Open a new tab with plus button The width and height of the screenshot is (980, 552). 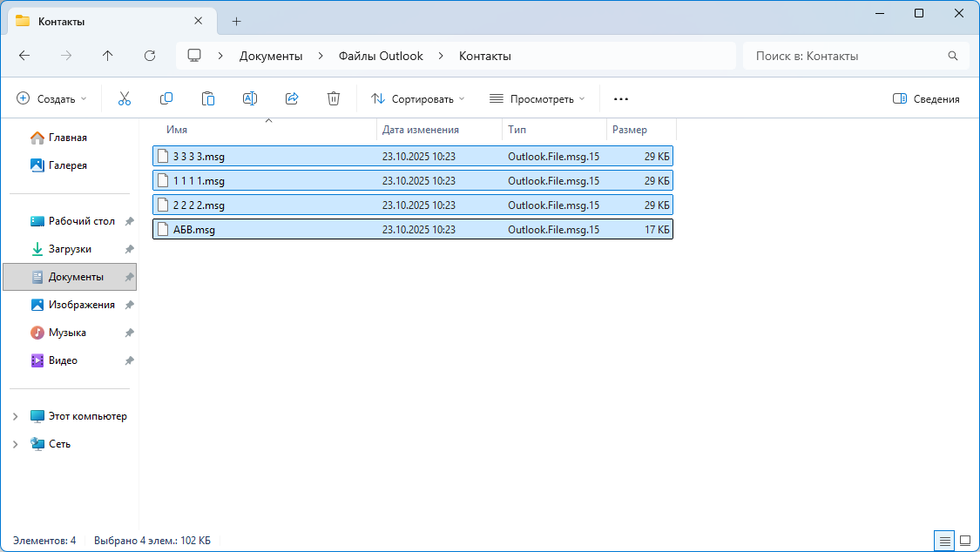click(x=236, y=21)
